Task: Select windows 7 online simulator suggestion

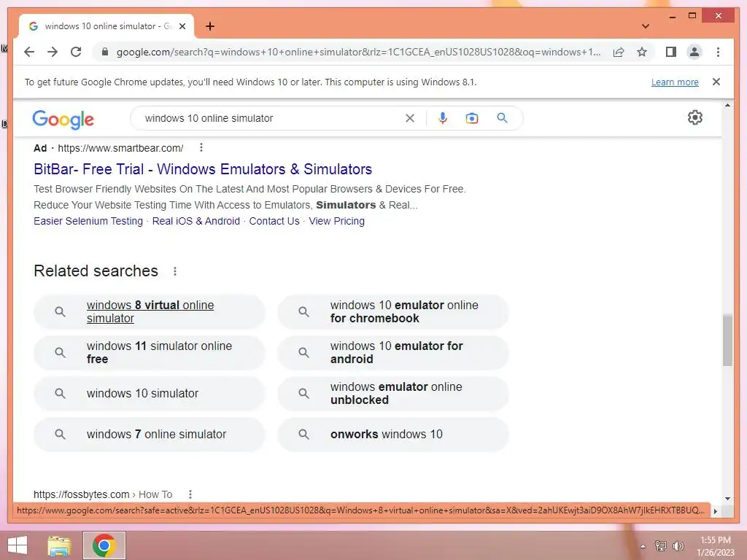Action: point(149,435)
